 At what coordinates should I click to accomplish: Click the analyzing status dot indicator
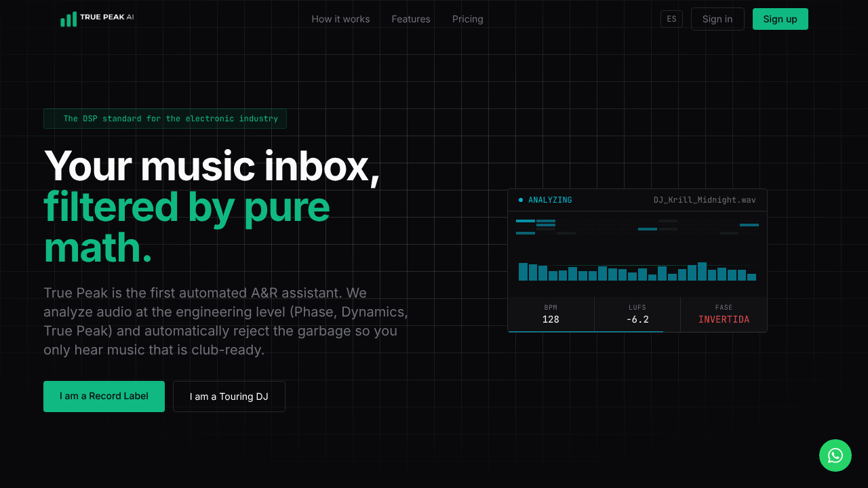521,200
